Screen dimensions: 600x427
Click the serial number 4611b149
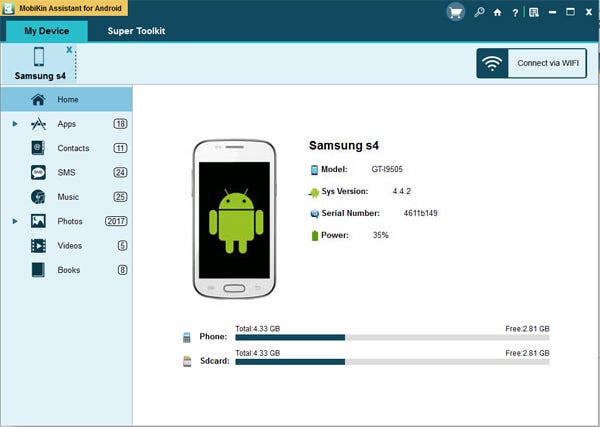click(x=420, y=213)
